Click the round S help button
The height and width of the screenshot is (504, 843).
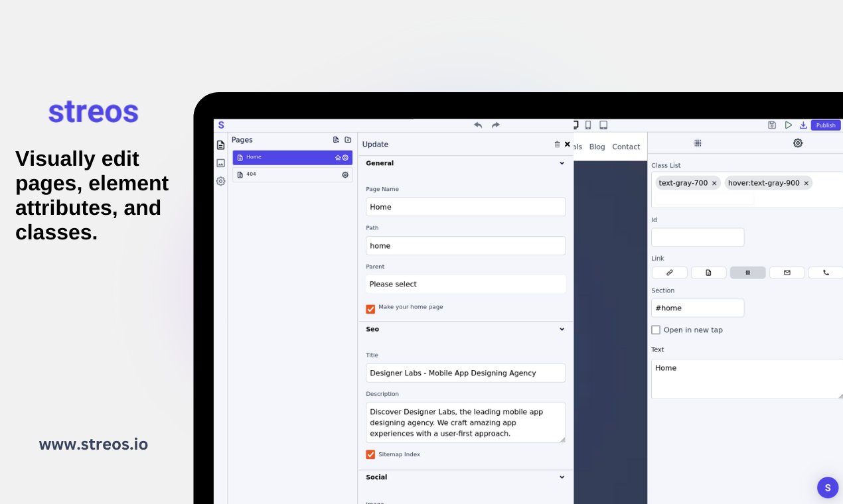(x=828, y=487)
